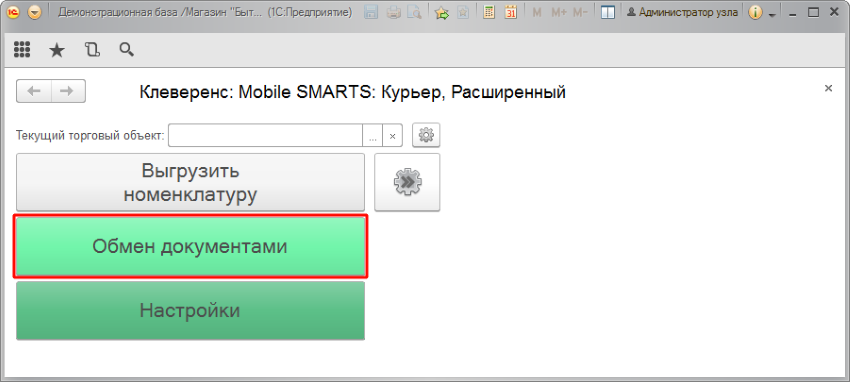
Task: Open the sections grid menu
Action: tap(22, 50)
